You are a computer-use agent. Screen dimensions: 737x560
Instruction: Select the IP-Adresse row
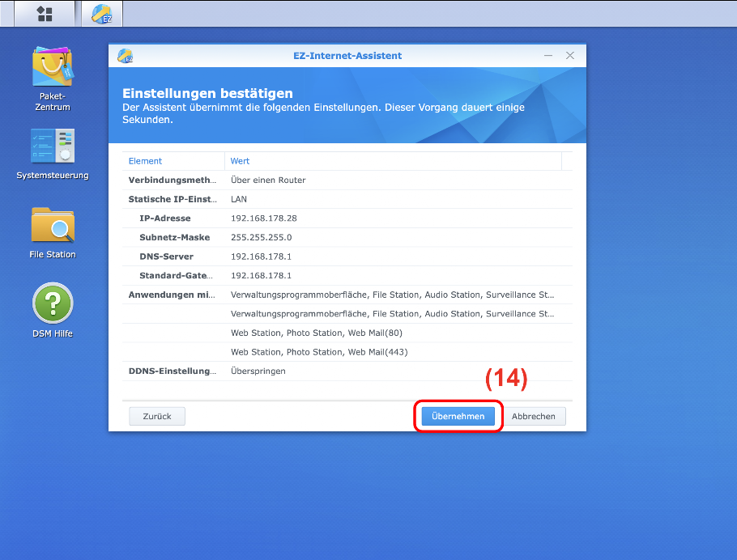click(347, 218)
